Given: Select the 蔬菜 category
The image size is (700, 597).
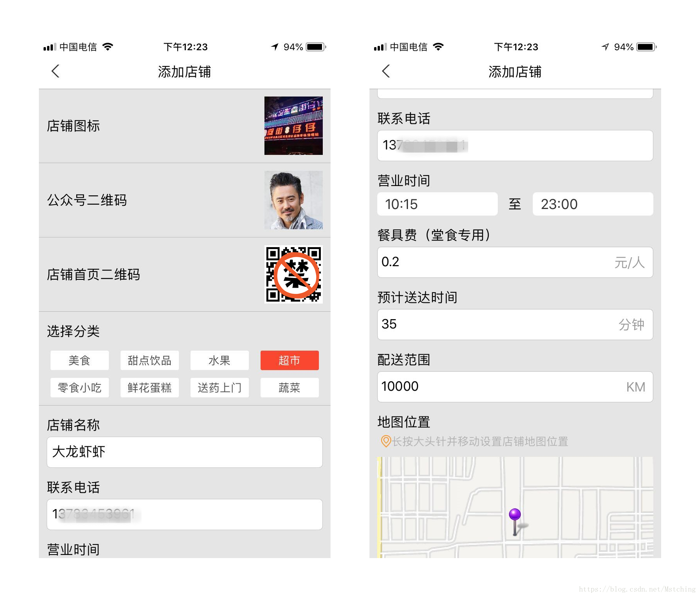Looking at the screenshot, I should click(290, 388).
